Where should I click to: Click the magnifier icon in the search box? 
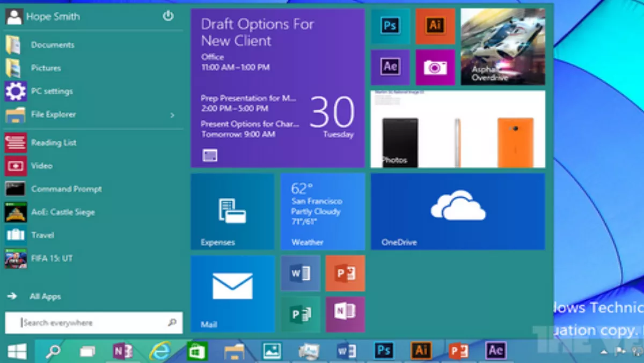click(172, 322)
